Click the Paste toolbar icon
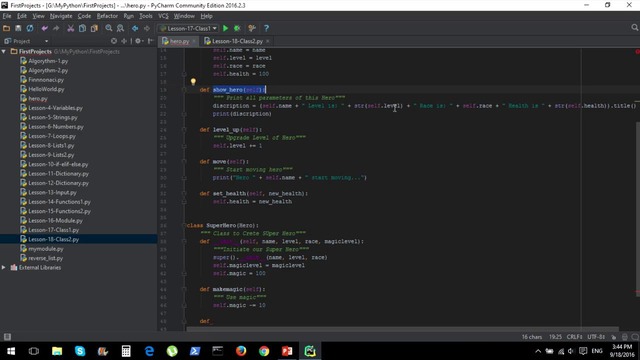Image resolution: width=640 pixels, height=360 pixels. tap(94, 28)
